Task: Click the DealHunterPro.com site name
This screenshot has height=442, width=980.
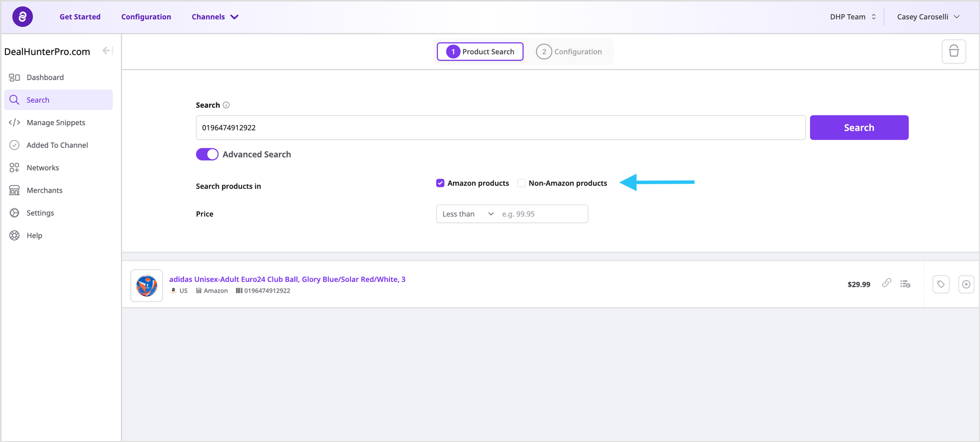Action: tap(47, 51)
